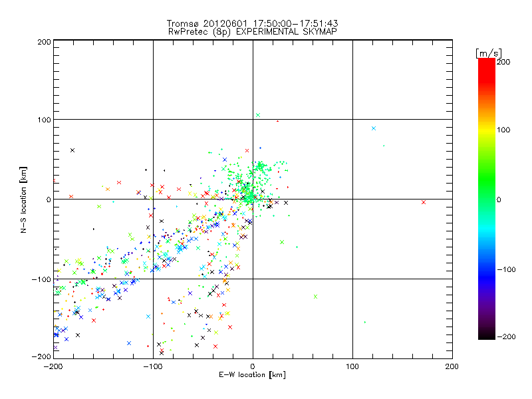Click the colorbar's 100 label
The width and height of the screenshot is (532, 399).
pos(503,130)
